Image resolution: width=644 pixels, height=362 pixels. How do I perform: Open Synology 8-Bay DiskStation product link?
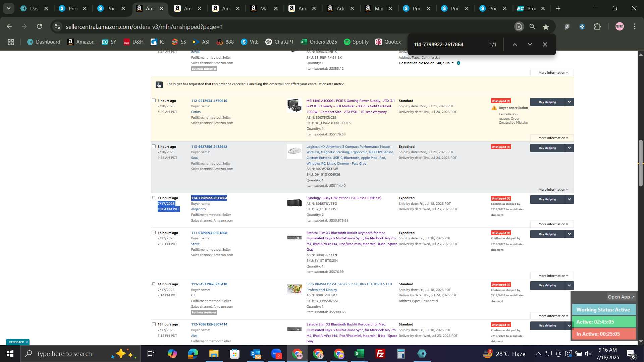pyautogui.click(x=344, y=198)
